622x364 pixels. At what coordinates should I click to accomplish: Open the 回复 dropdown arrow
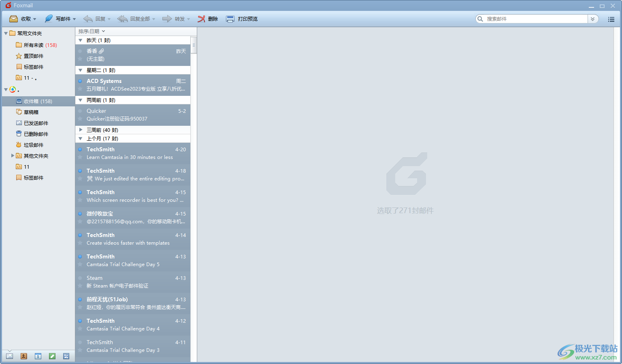click(109, 19)
